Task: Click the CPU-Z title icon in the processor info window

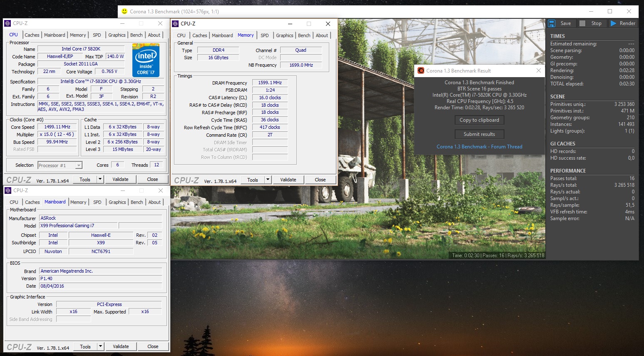Action: click(7, 23)
